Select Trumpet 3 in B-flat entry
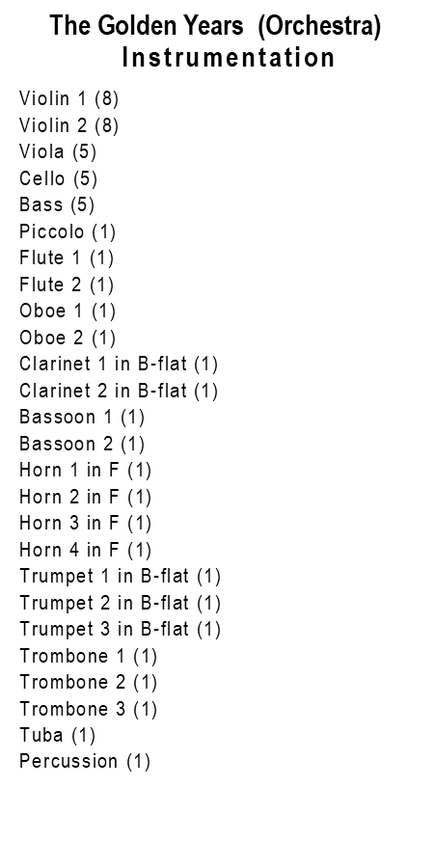Viewport: 434px width, 868px height. (121, 630)
